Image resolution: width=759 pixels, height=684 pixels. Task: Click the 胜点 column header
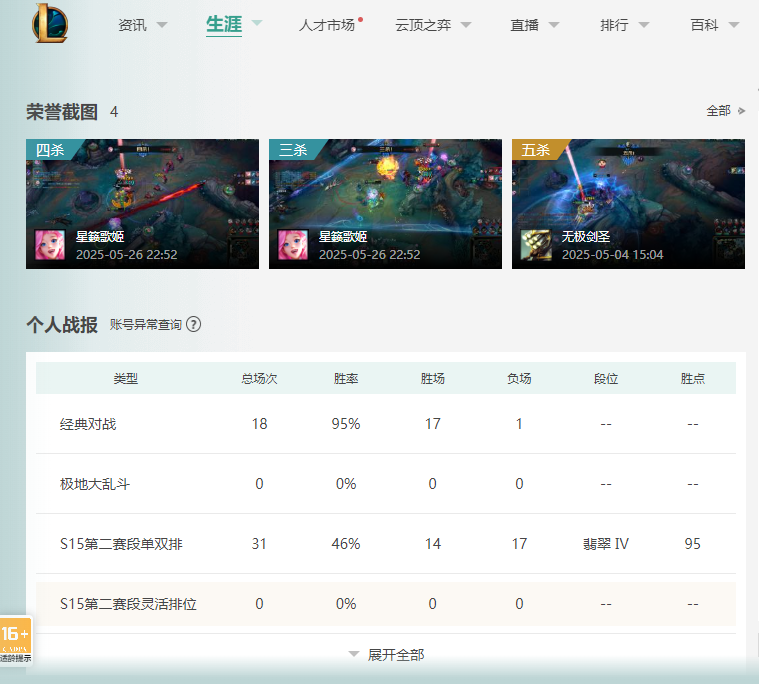(693, 378)
